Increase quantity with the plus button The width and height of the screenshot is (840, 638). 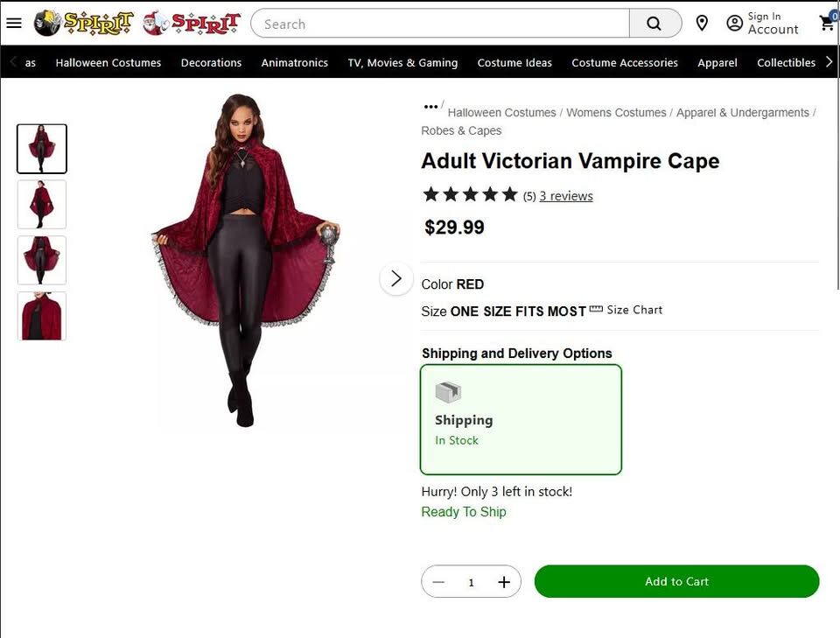(504, 582)
